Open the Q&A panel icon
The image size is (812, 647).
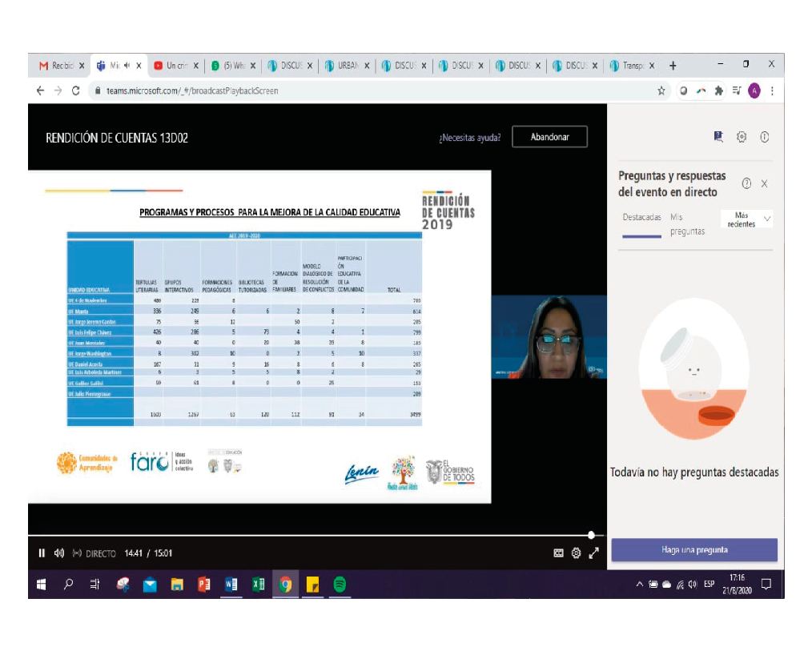tap(718, 137)
